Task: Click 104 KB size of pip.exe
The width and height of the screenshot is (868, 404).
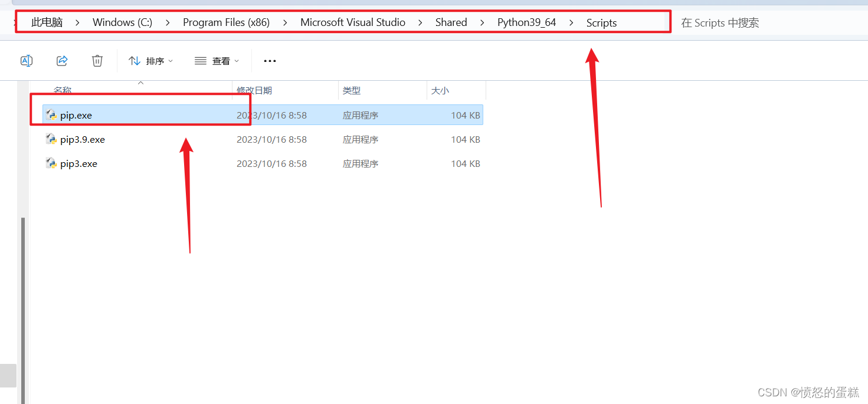Action: [x=466, y=116]
